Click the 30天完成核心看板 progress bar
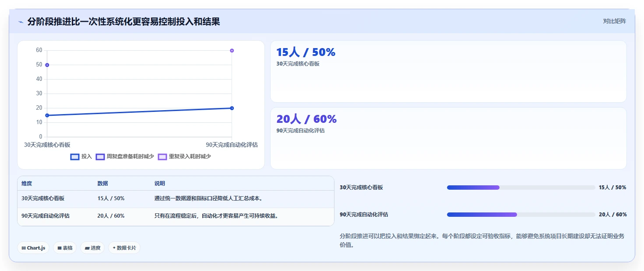The image size is (644, 271). point(521,188)
